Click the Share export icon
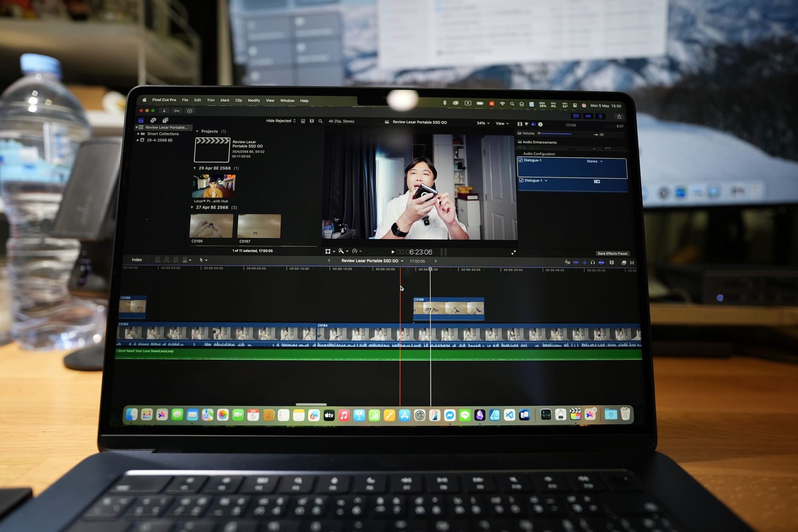The width and height of the screenshot is (798, 532). click(619, 117)
